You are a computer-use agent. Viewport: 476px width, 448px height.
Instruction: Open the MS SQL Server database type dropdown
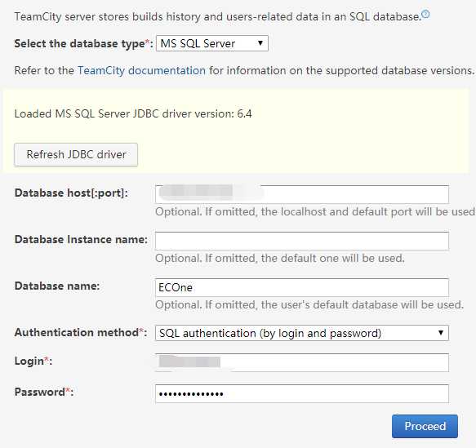[x=212, y=43]
